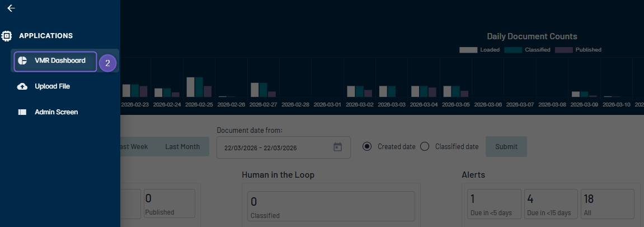Toggle the Classified legend swatch

tap(513, 50)
